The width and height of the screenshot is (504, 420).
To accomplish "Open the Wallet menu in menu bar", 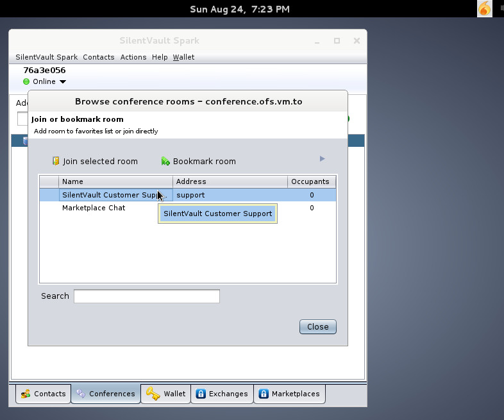I will [x=183, y=57].
